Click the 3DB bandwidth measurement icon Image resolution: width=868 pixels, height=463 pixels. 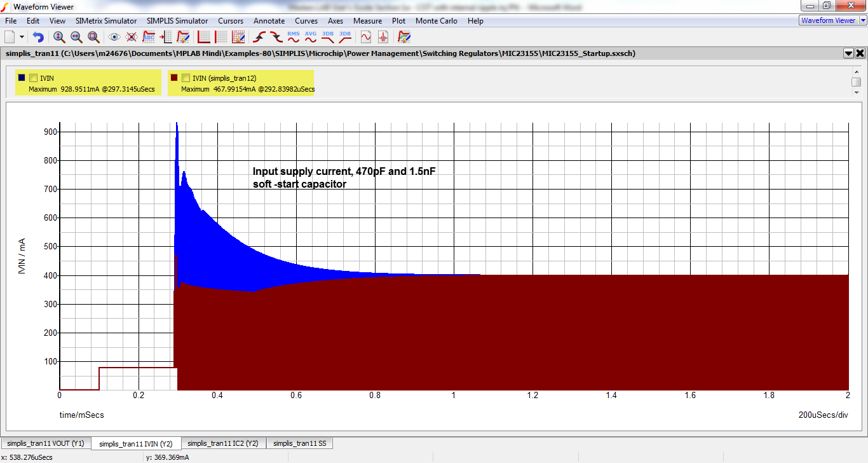[328, 37]
